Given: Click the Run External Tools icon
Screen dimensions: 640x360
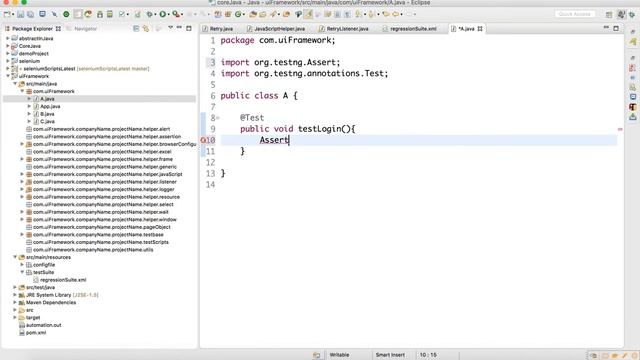Looking at the screenshot, I should click(176, 14).
